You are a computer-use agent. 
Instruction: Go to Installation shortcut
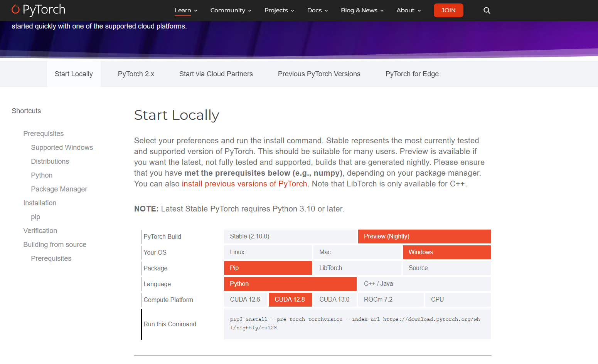[40, 203]
